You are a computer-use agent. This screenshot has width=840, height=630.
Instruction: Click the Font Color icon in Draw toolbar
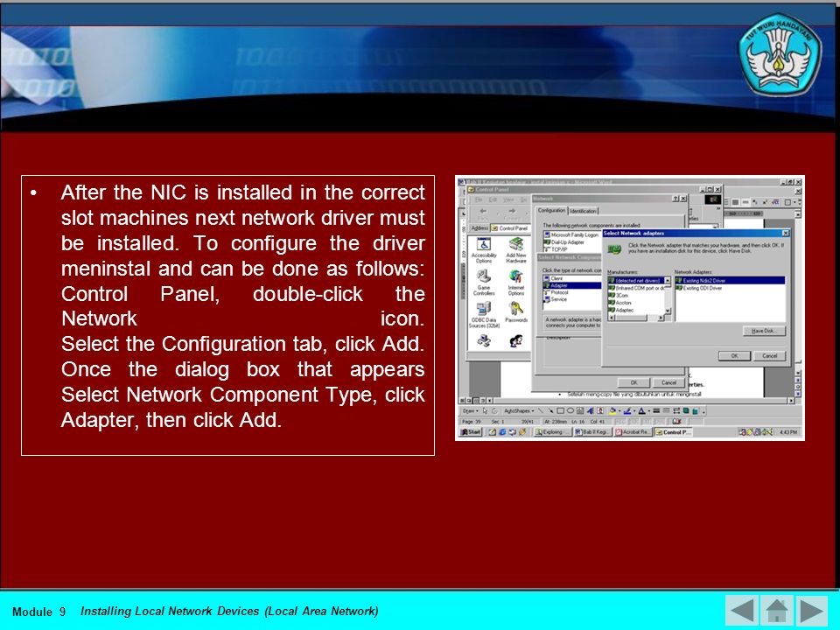tap(641, 411)
